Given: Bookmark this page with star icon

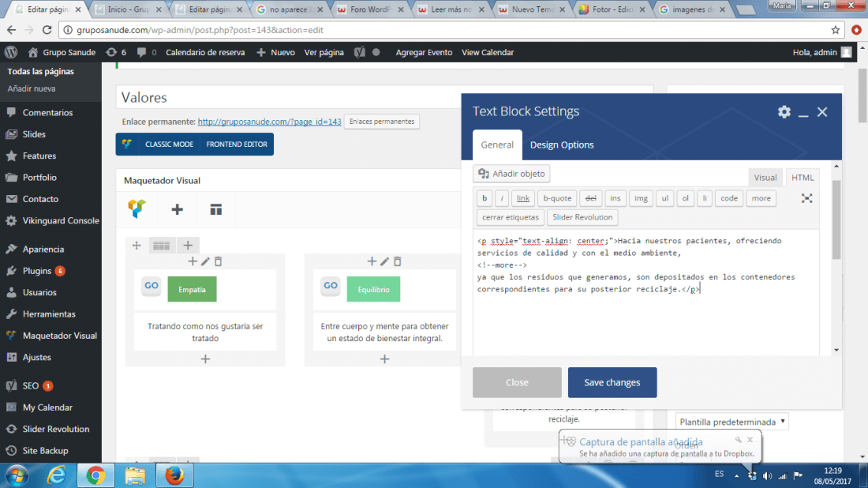Looking at the screenshot, I should pos(836,30).
